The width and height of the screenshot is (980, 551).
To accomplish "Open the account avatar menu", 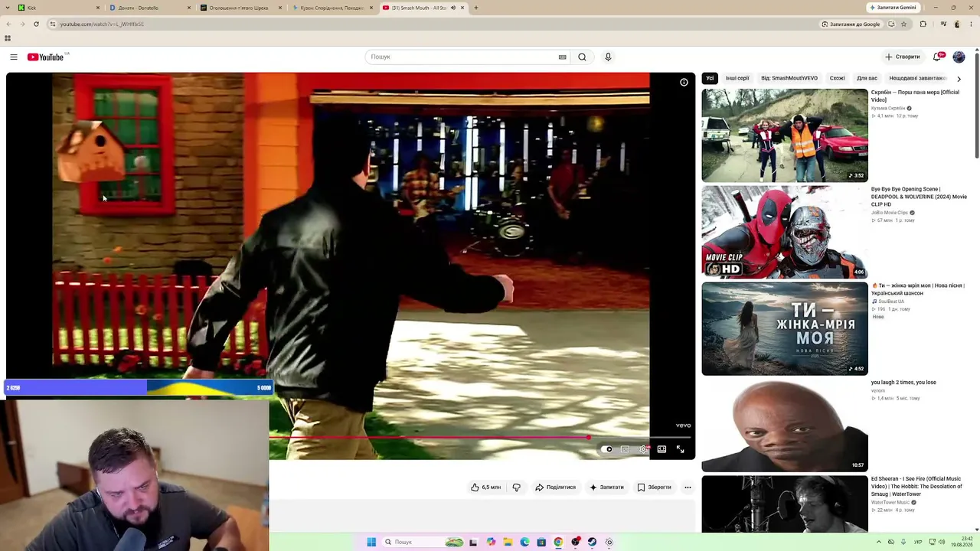I will (959, 57).
